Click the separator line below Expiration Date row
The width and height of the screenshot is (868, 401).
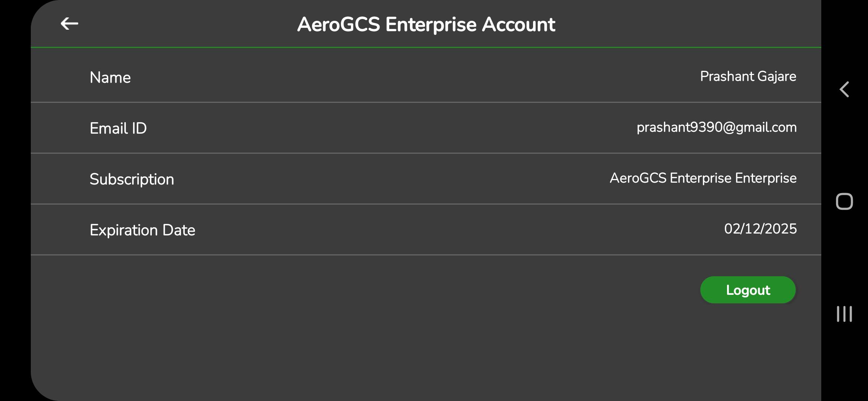point(426,255)
